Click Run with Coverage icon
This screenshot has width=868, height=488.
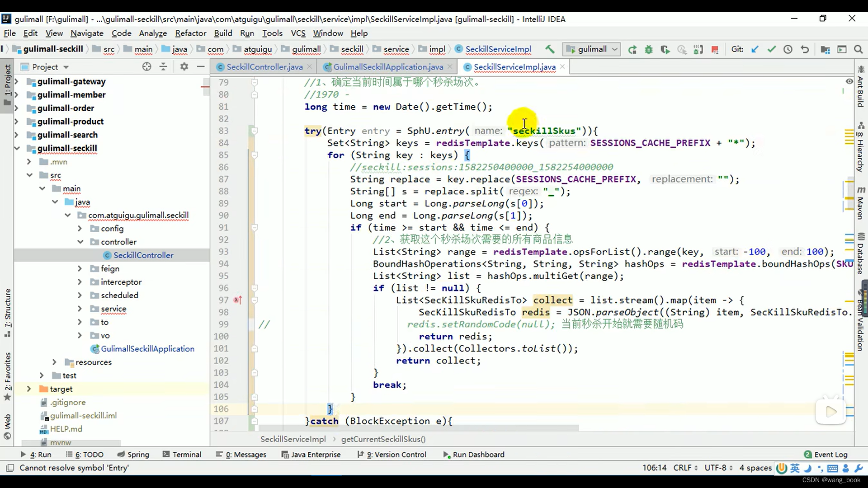[x=665, y=49]
